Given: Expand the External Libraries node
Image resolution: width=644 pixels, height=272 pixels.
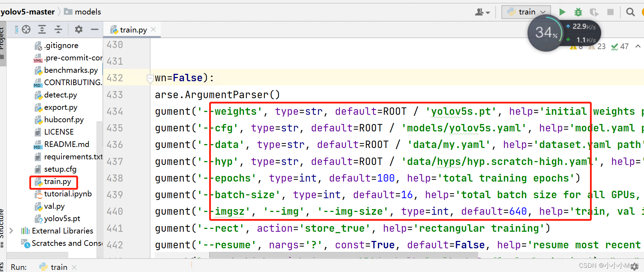Looking at the screenshot, I should point(11,231).
